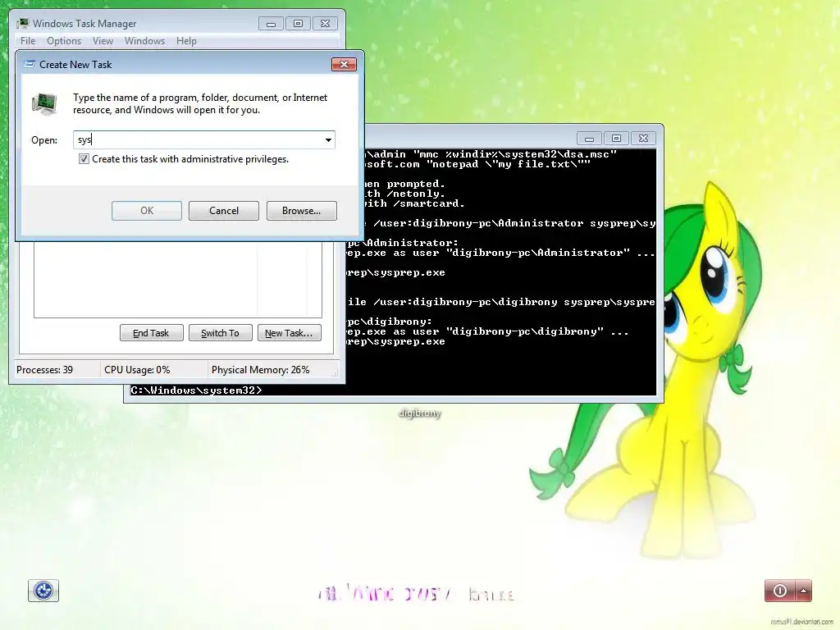Open Task Manager File menu
This screenshot has height=630, width=840.
(x=28, y=41)
